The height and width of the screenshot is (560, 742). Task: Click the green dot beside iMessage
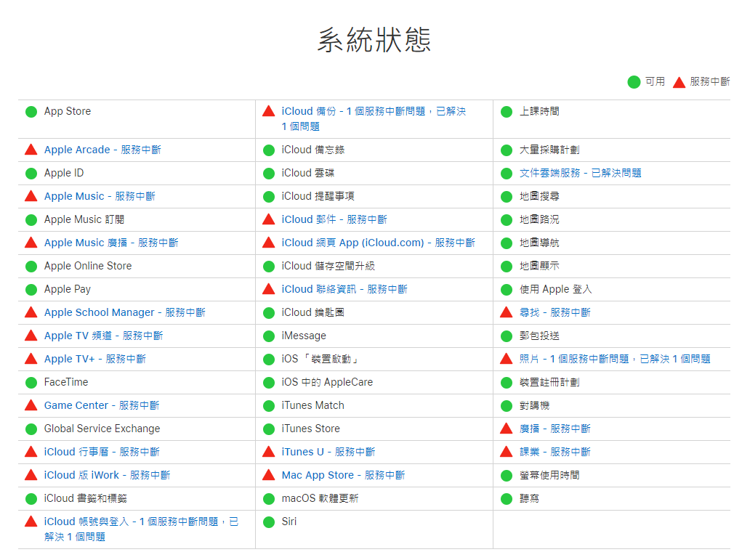click(x=269, y=336)
